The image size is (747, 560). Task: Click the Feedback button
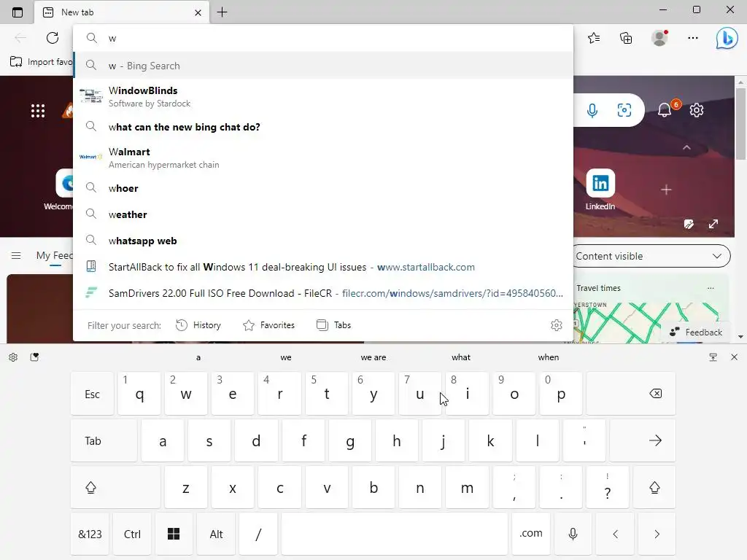pos(695,332)
